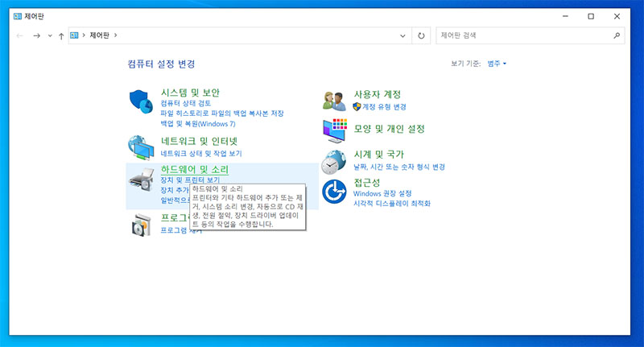Open the 모양 및 개인 설정 monitor icon
The image size is (644, 347).
click(335, 130)
